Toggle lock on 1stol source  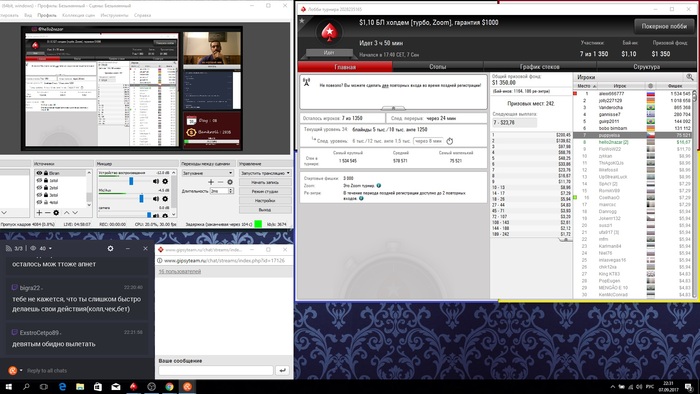[46, 180]
